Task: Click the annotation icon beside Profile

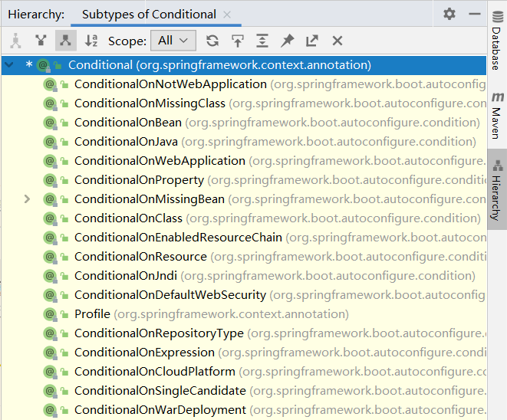Action: click(50, 314)
